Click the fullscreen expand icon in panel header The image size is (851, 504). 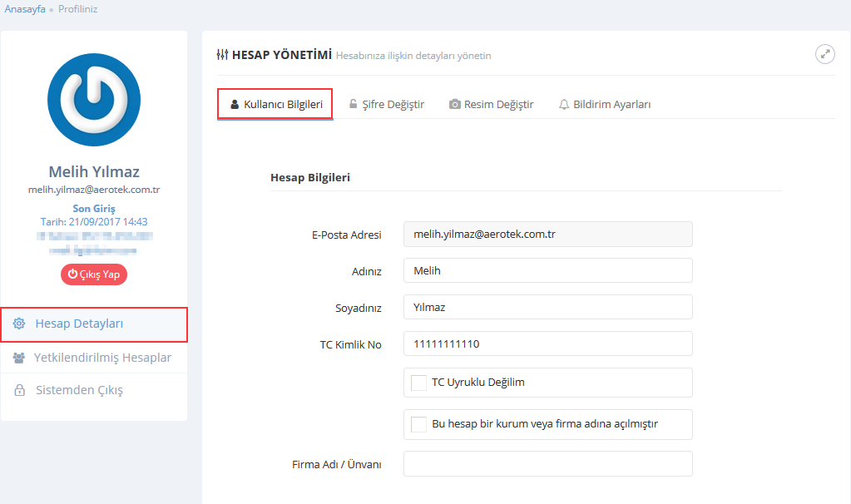point(824,54)
